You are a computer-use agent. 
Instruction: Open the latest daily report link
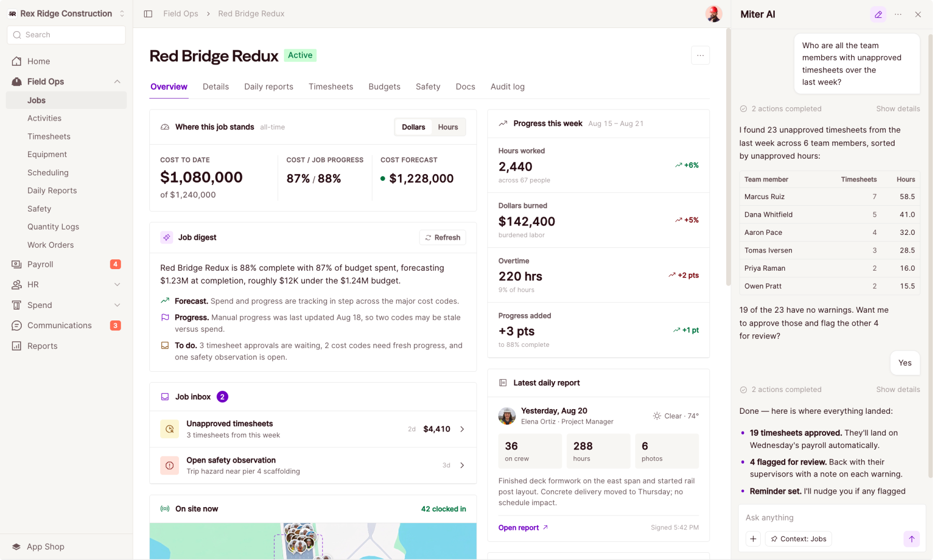click(x=523, y=528)
